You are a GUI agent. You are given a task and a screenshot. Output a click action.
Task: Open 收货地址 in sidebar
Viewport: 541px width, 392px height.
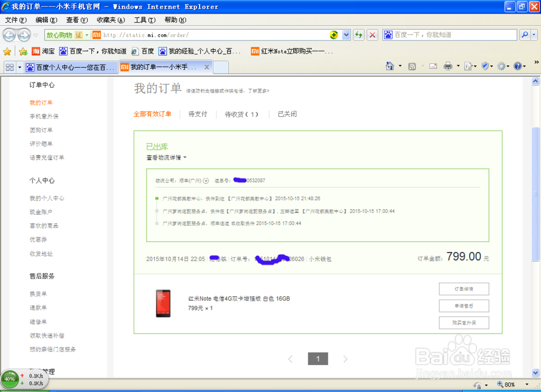point(41,254)
